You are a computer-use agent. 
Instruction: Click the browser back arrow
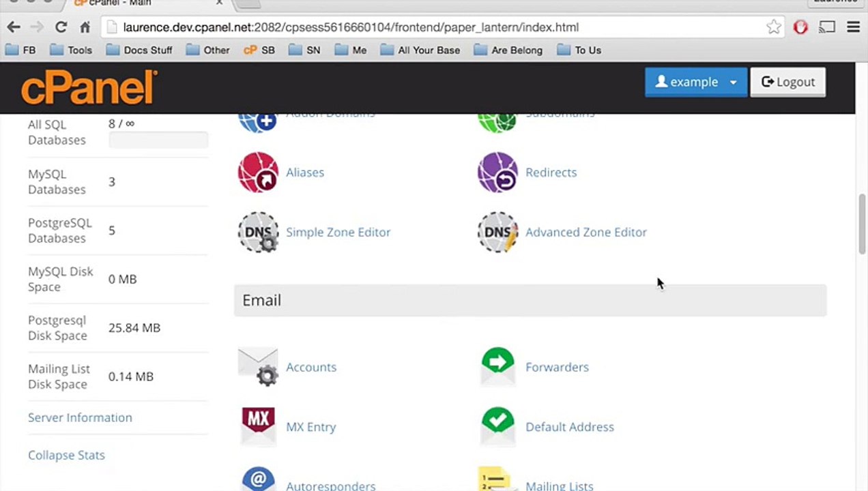coord(14,27)
